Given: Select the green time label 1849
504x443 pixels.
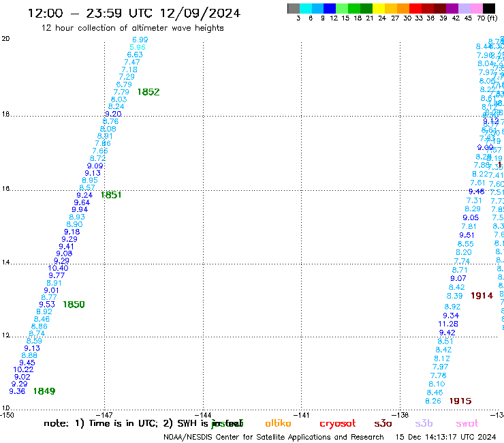Looking at the screenshot, I should [44, 391].
